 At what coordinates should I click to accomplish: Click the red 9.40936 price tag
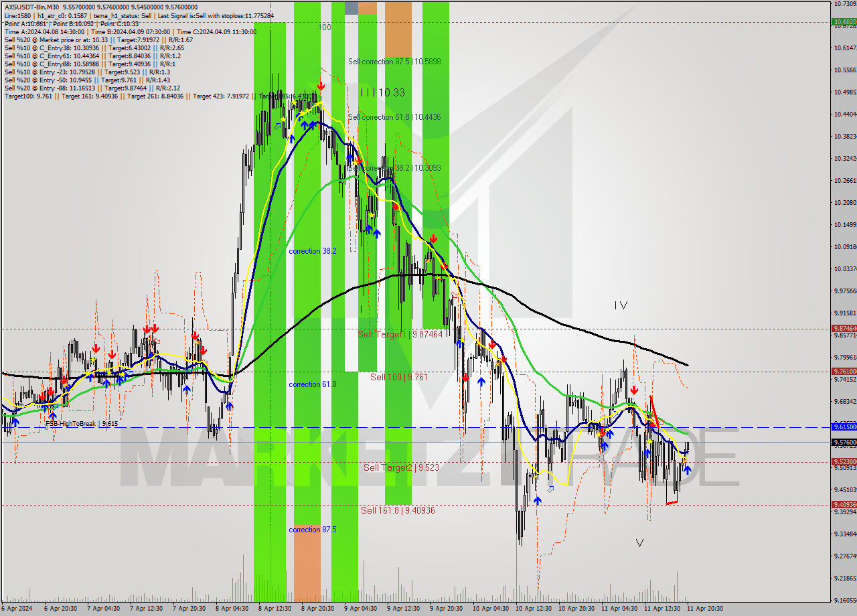click(844, 504)
